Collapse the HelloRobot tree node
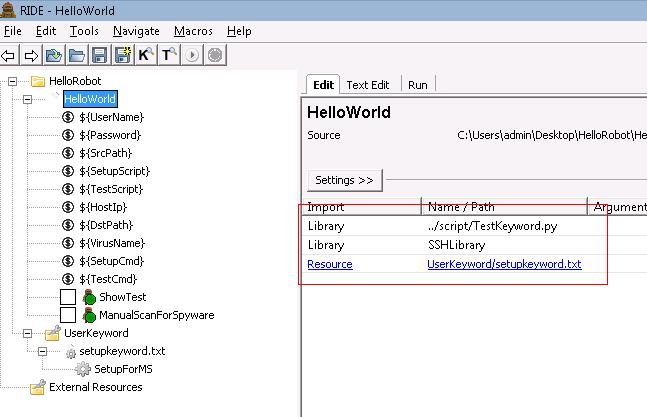This screenshot has width=647, height=417. click(12, 81)
